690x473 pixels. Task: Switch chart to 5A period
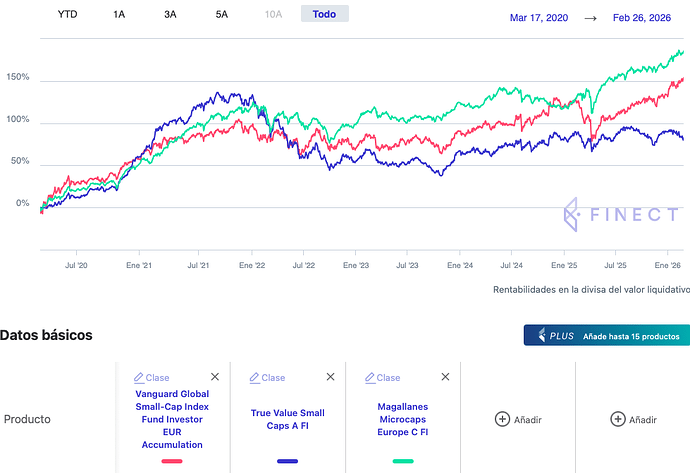coord(221,15)
